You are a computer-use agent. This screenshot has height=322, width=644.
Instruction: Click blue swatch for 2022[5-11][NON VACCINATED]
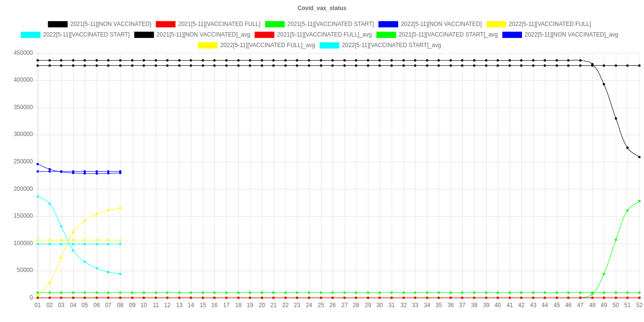point(388,24)
